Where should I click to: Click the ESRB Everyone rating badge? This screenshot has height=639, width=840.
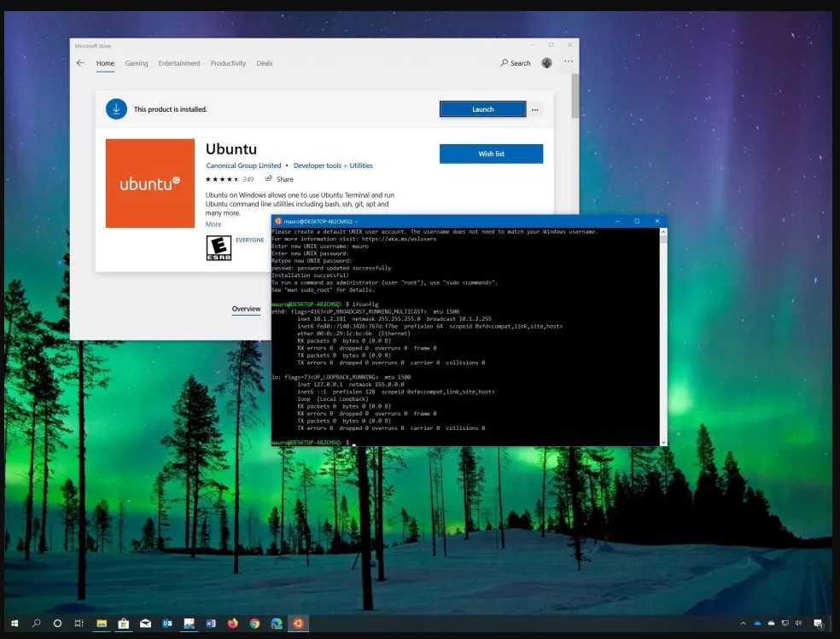(x=219, y=248)
